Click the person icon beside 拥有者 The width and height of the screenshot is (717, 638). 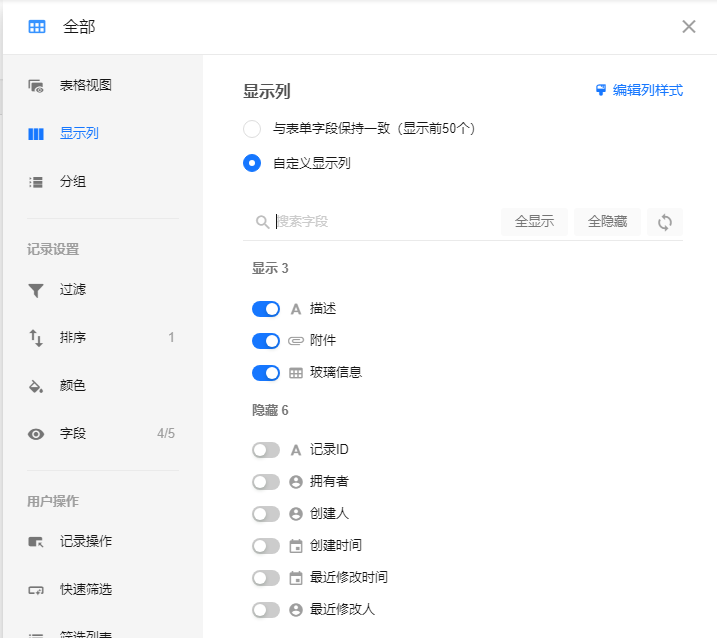(296, 482)
